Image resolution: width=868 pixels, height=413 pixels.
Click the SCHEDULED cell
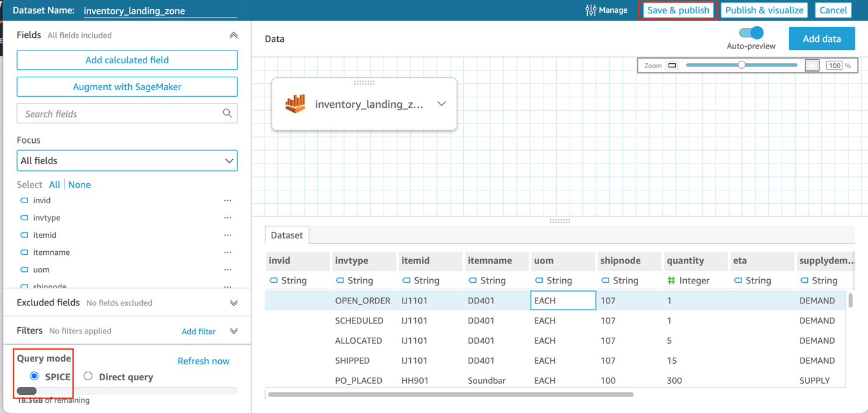coord(364,321)
